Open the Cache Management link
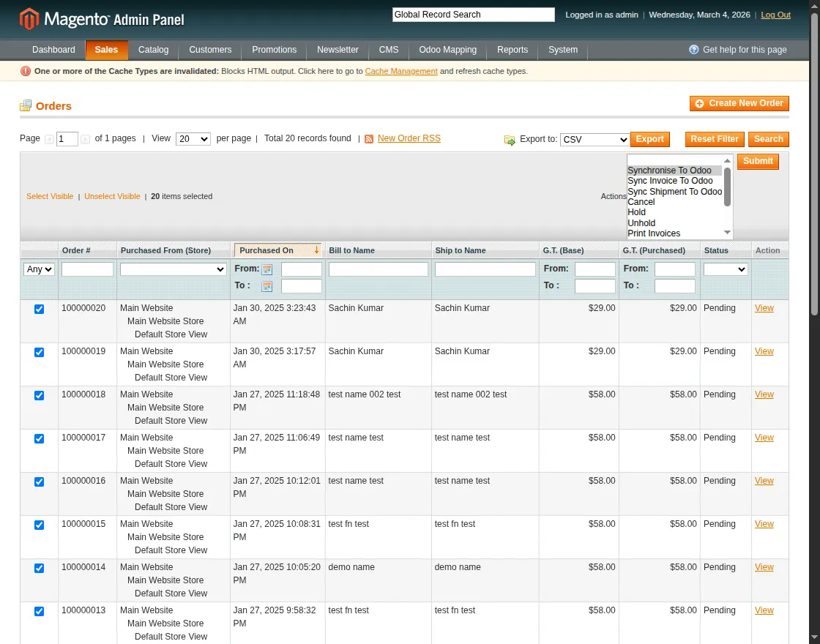 point(401,71)
